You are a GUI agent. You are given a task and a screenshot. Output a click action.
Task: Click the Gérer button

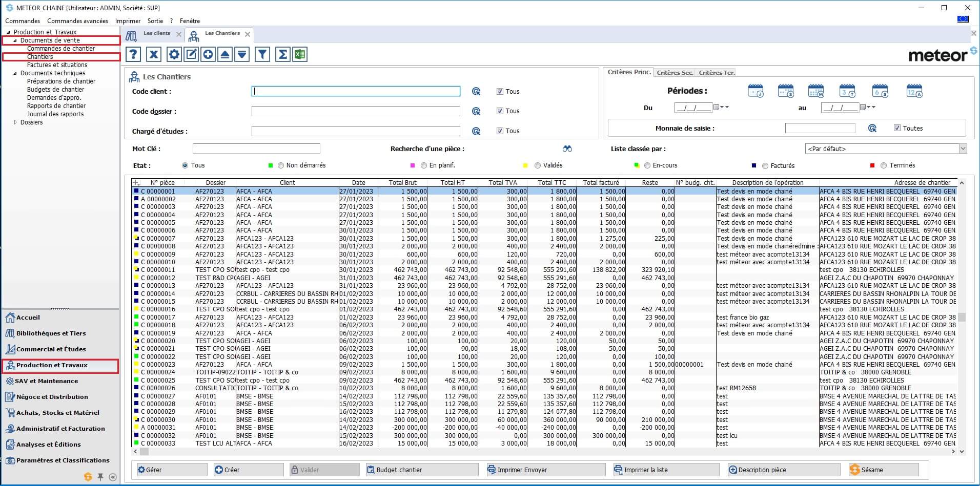coord(172,470)
